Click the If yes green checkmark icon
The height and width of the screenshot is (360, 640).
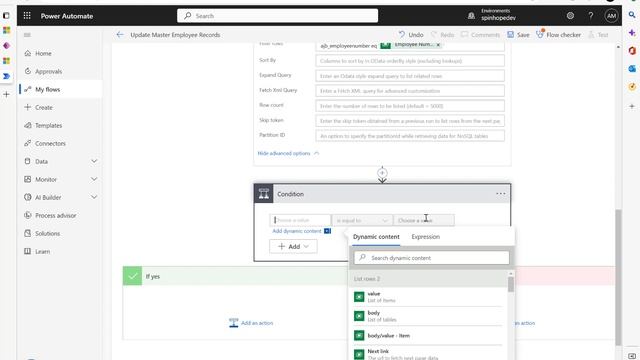(x=132, y=276)
